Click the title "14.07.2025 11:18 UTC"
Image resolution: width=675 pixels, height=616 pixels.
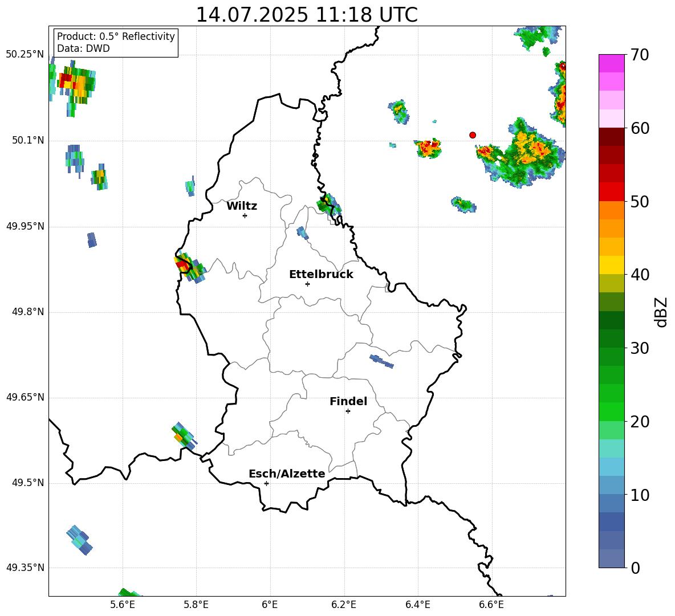307,15
